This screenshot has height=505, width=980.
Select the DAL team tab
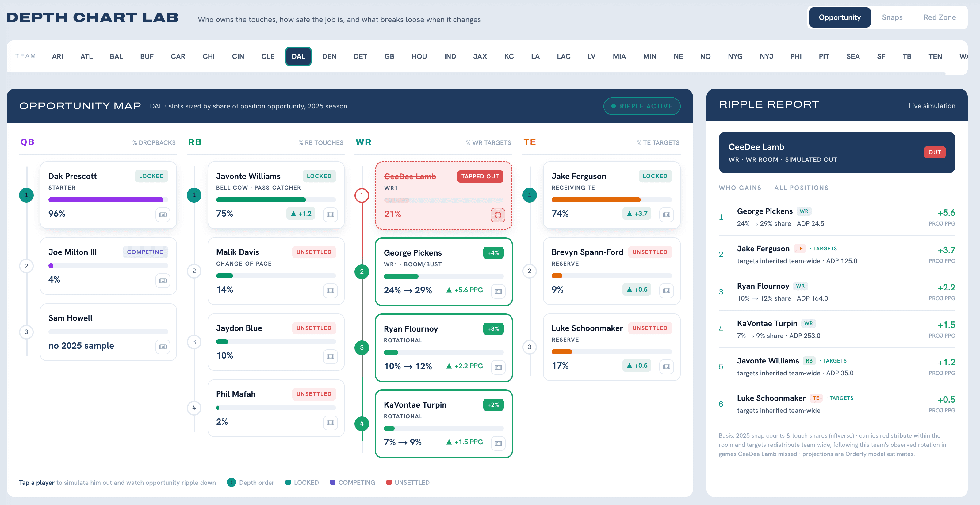click(298, 56)
